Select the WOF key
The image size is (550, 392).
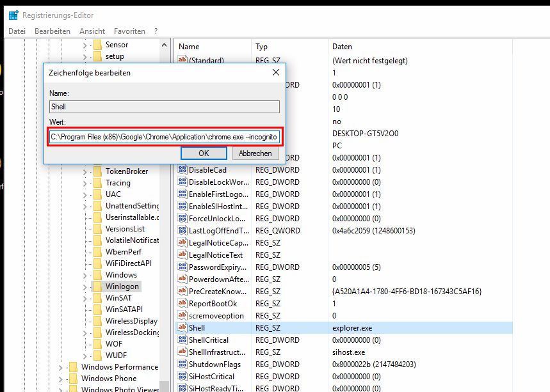pos(114,344)
